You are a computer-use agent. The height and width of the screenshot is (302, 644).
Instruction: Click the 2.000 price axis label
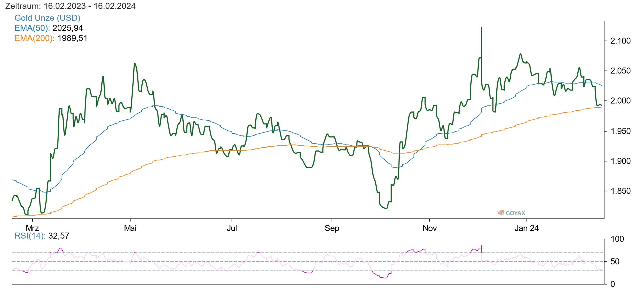(620, 101)
